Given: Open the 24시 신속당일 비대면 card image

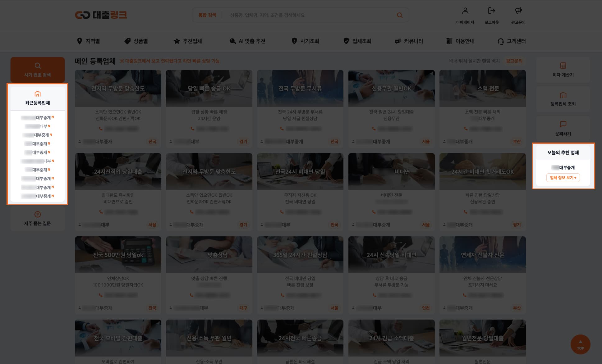Looking at the screenshot, I should click(392, 255).
